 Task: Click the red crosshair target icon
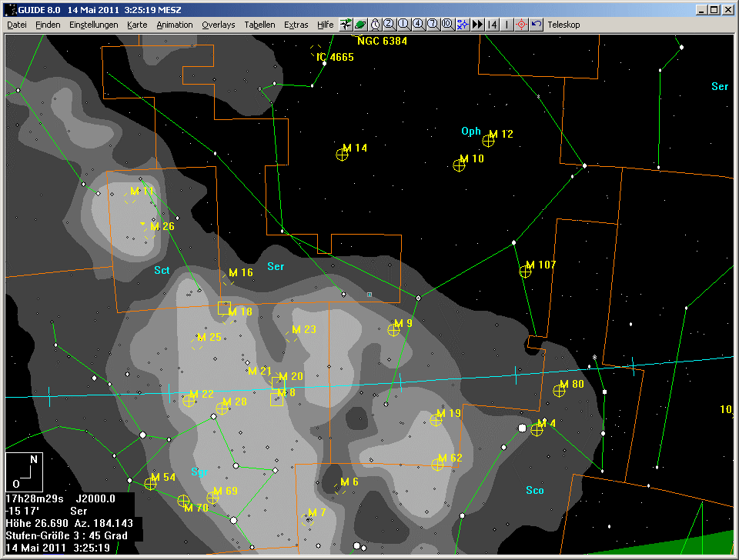521,25
